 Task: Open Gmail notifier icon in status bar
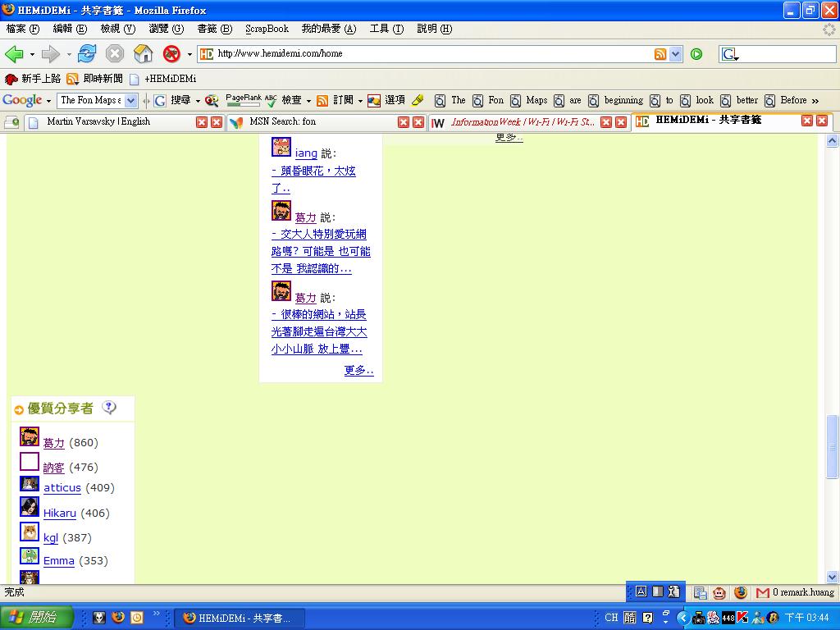[763, 592]
